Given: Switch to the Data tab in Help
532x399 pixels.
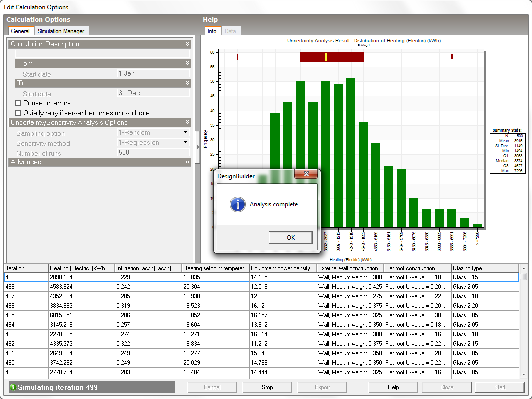Looking at the screenshot, I should pos(230,31).
